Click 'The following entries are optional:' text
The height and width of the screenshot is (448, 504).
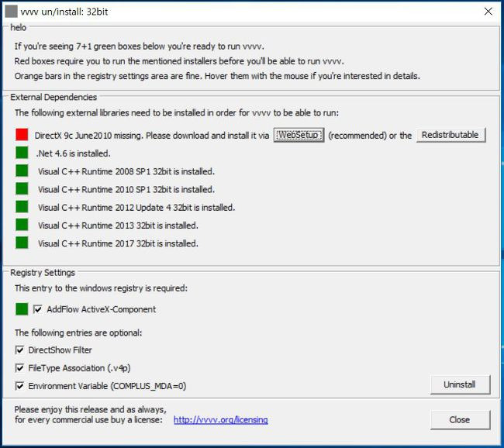click(78, 333)
